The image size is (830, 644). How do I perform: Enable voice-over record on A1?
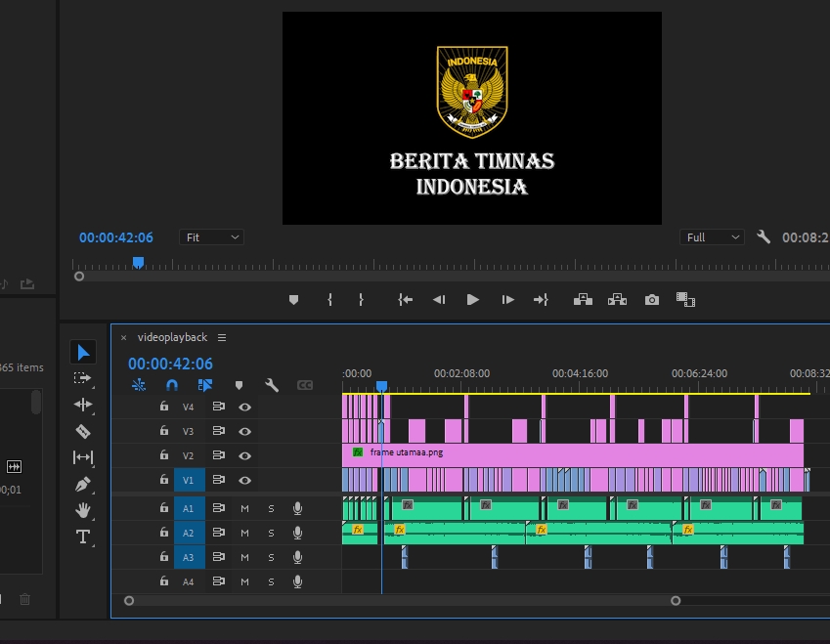(297, 508)
